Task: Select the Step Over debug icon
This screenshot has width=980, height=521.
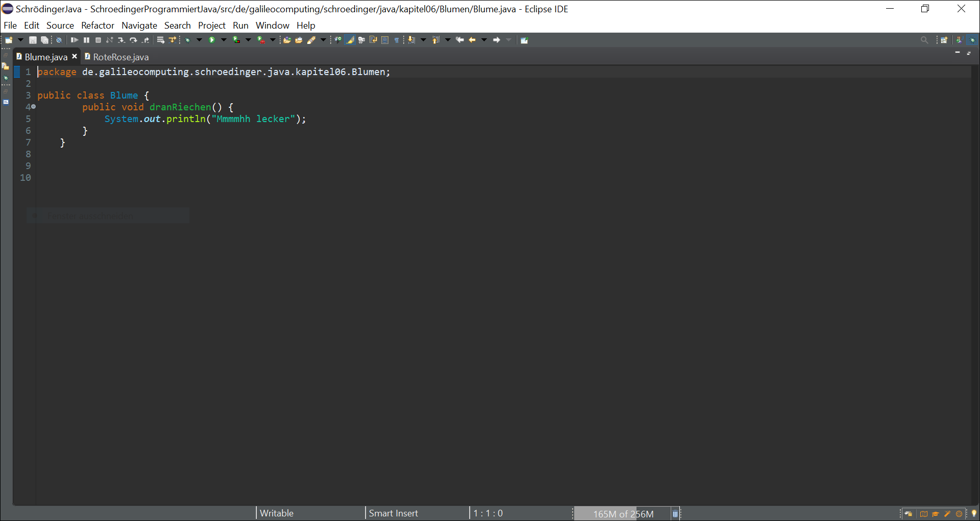Action: [x=133, y=40]
